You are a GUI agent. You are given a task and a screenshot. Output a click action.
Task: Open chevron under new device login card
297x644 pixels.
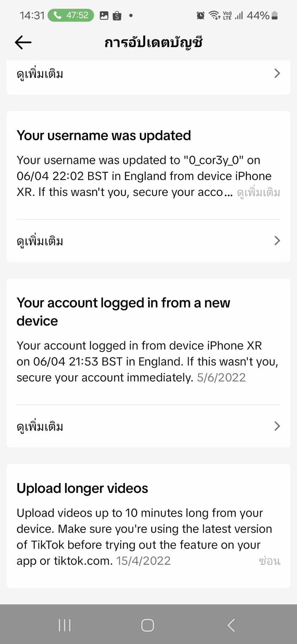click(x=277, y=426)
